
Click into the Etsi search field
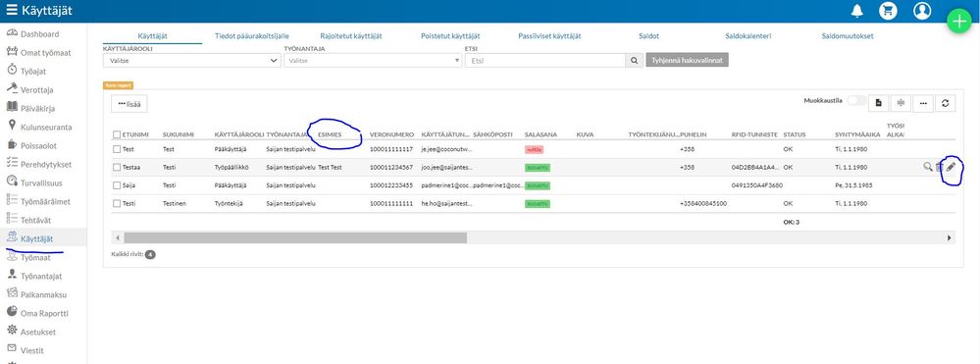tap(545, 61)
